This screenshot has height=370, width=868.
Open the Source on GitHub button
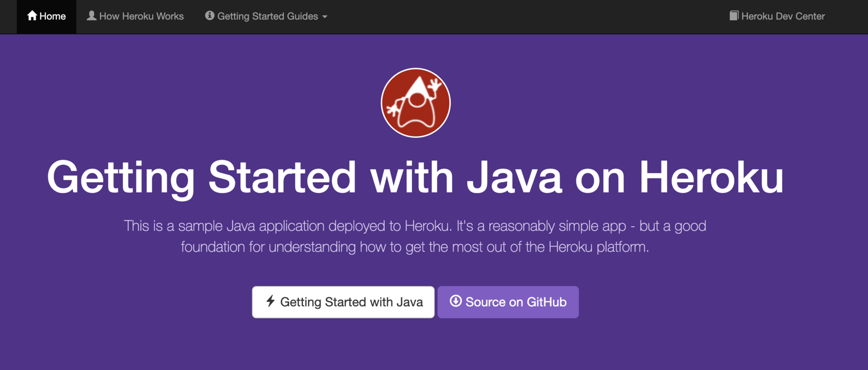tap(508, 302)
